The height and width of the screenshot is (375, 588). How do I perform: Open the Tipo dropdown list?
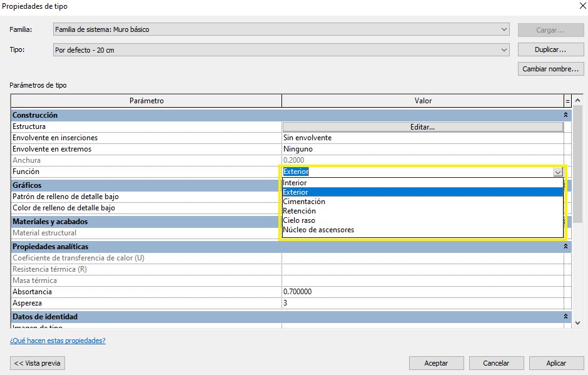coord(504,50)
